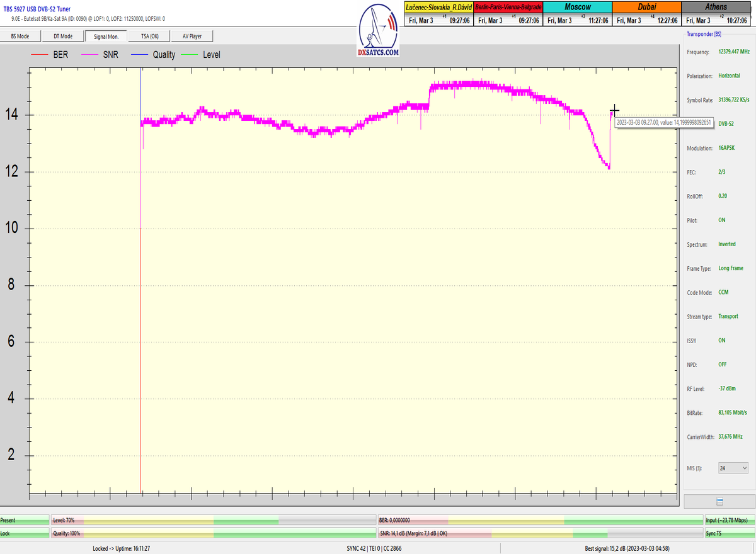The width and height of the screenshot is (756, 554).
Task: Click the Moscow world clock panel
Action: (578, 13)
